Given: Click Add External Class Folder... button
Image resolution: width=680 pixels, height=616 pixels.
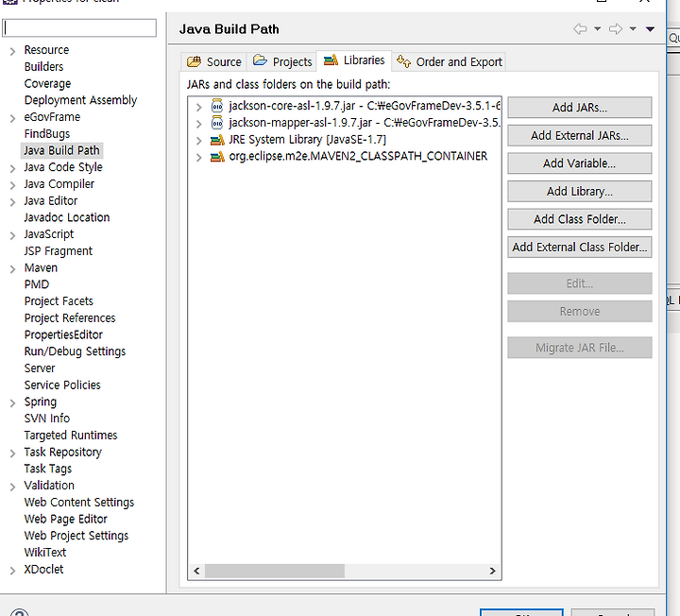Looking at the screenshot, I should coord(579,247).
